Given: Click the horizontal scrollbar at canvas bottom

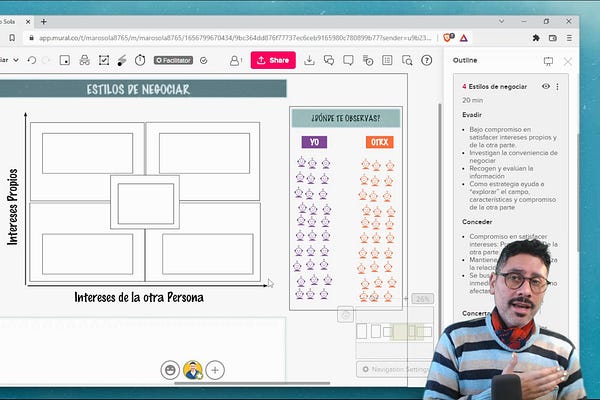Looking at the screenshot, I should [253, 383].
